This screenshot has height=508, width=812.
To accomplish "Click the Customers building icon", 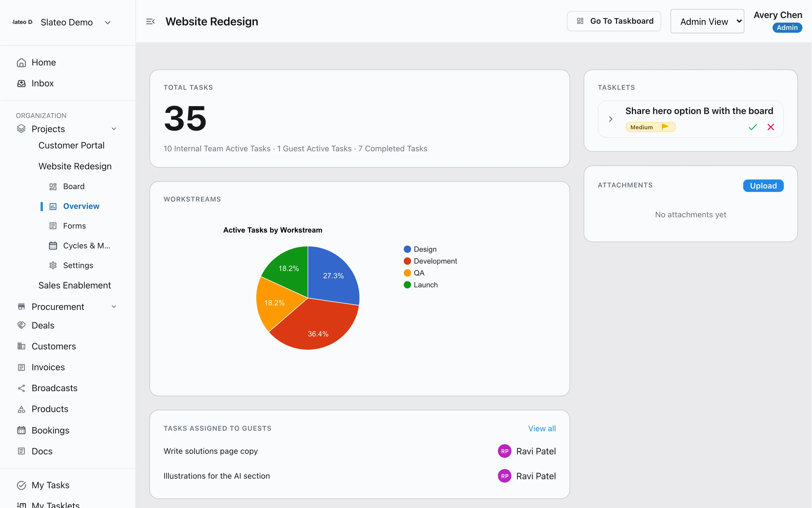I will click(x=21, y=346).
